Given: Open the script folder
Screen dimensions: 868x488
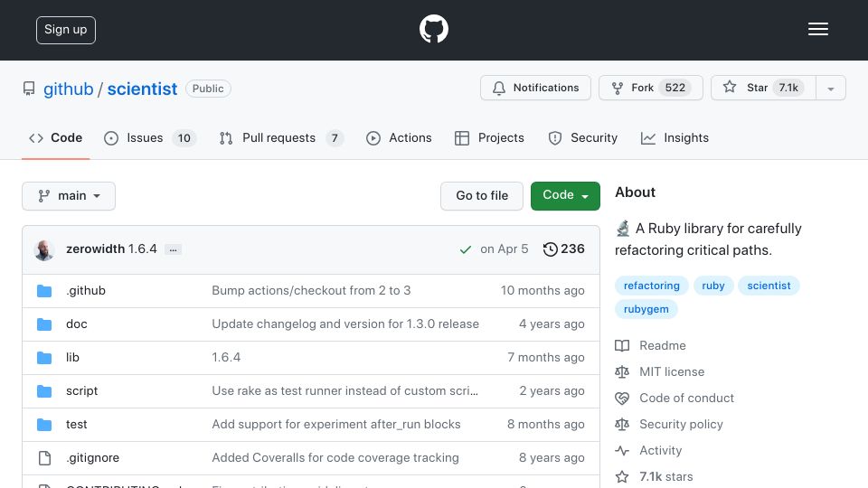Looking at the screenshot, I should pos(82,390).
